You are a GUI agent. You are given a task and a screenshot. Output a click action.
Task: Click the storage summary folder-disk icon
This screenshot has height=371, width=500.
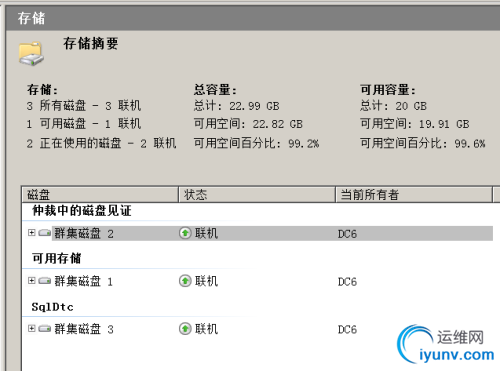(x=31, y=54)
